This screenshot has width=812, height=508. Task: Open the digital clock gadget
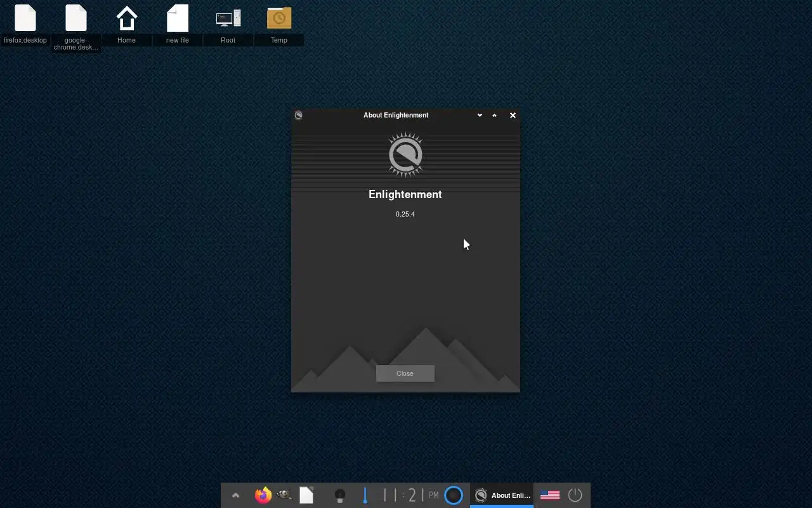[x=411, y=495]
